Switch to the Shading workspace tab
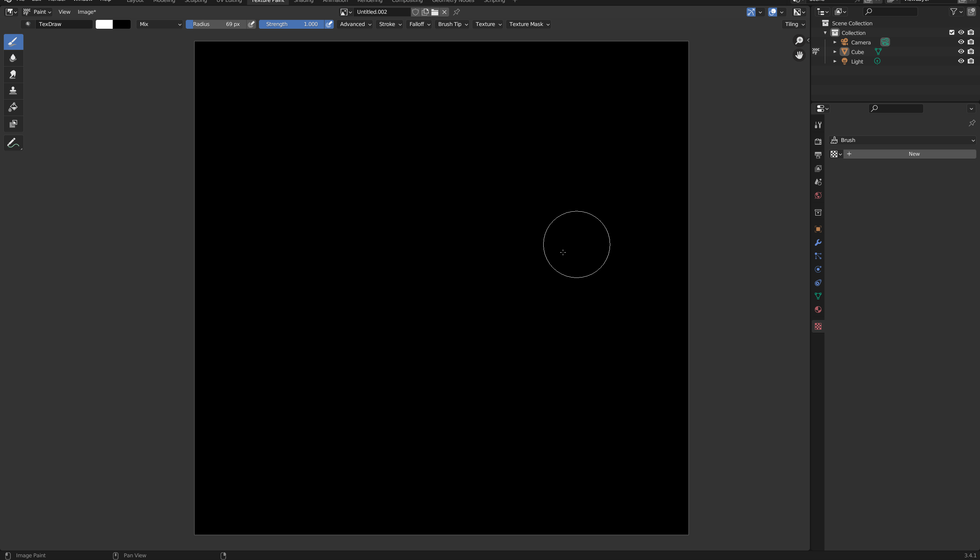Viewport: 980px width, 560px height. click(x=303, y=2)
